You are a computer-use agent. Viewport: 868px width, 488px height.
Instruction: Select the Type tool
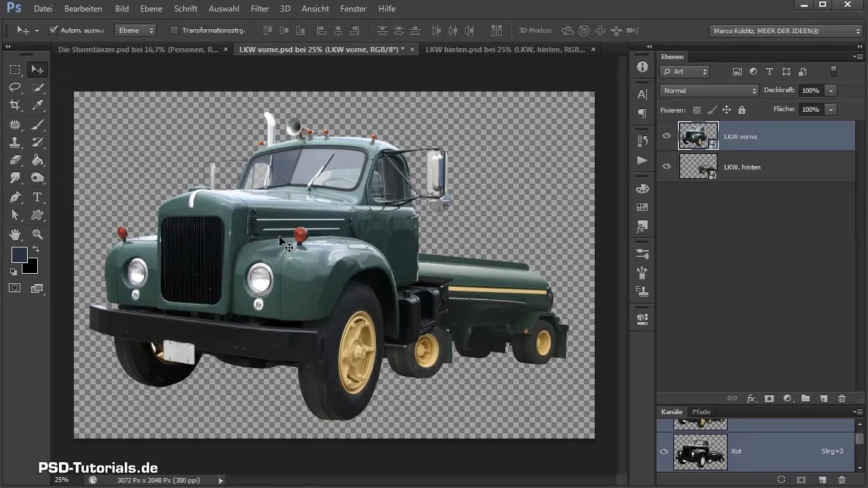pos(38,198)
